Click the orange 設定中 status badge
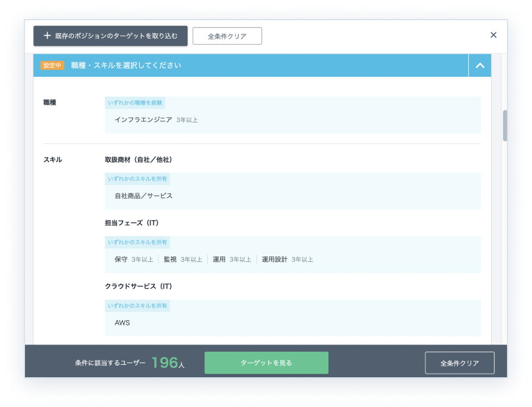The image size is (532, 407). [52, 65]
